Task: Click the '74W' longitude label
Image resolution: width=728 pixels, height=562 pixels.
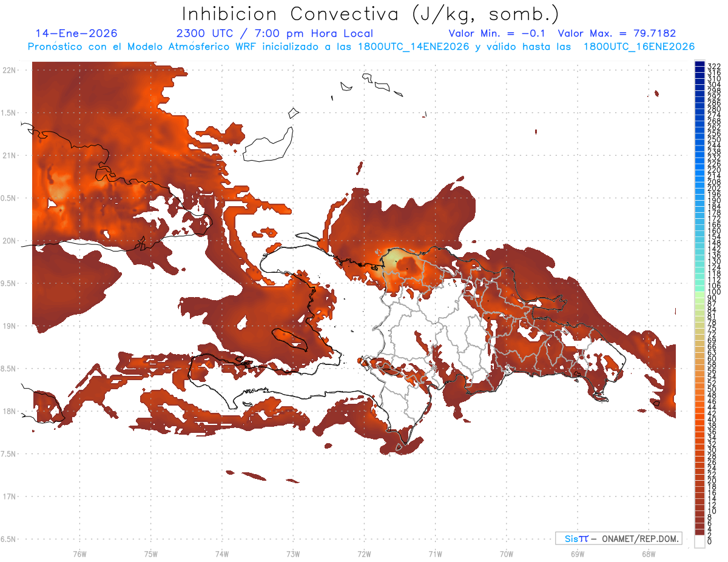Action: coord(222,554)
